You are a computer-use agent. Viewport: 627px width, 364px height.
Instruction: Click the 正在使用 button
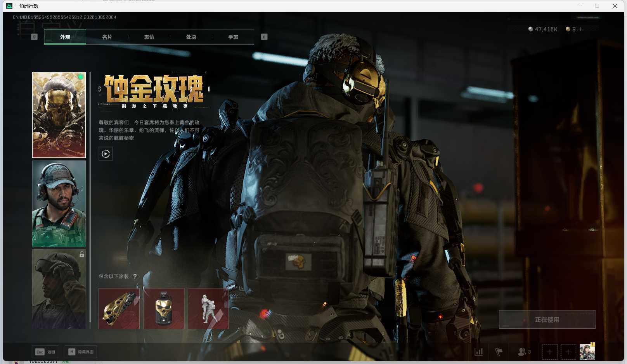pos(547,319)
